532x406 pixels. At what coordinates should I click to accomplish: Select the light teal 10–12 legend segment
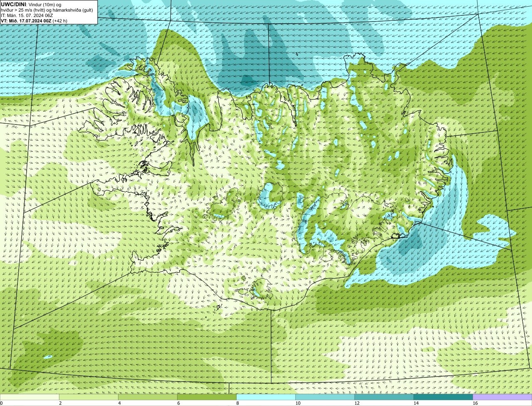click(325, 397)
